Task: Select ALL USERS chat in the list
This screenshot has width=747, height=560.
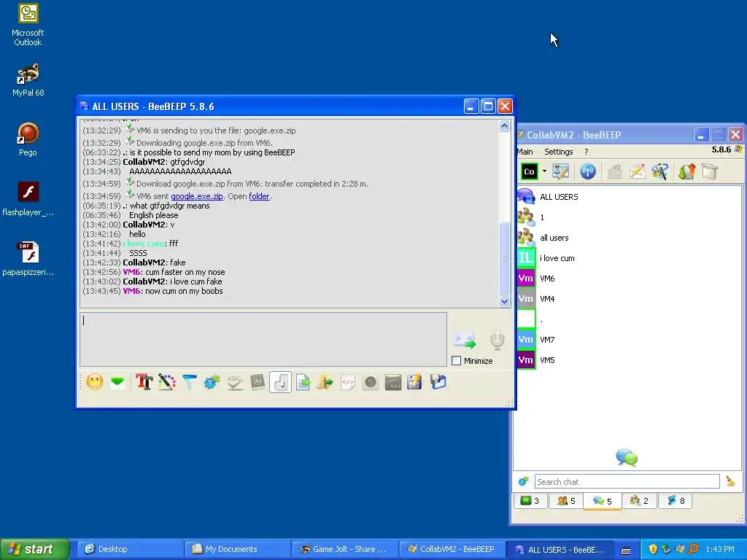Action: pos(629,197)
